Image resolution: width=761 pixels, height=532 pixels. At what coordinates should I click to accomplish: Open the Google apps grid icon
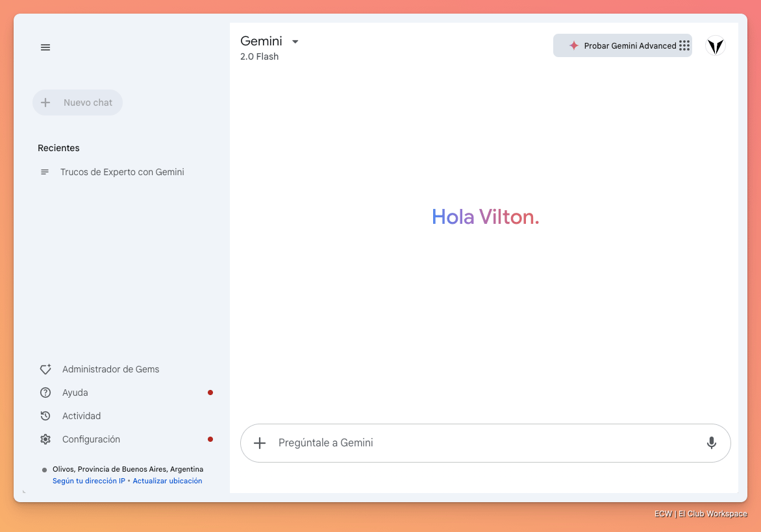tap(684, 45)
